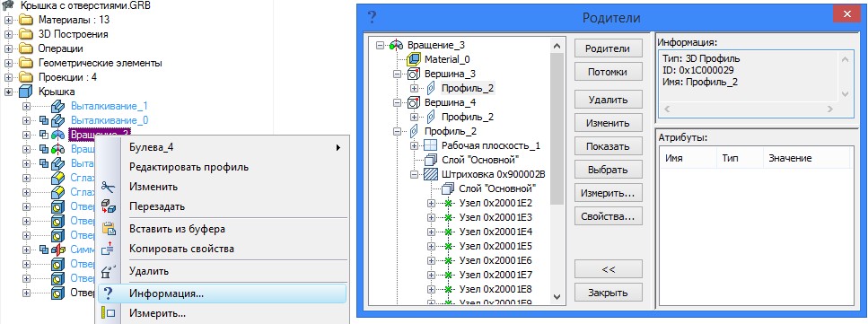Expand the Выталкивание_1 operation node

pyautogui.click(x=26, y=106)
